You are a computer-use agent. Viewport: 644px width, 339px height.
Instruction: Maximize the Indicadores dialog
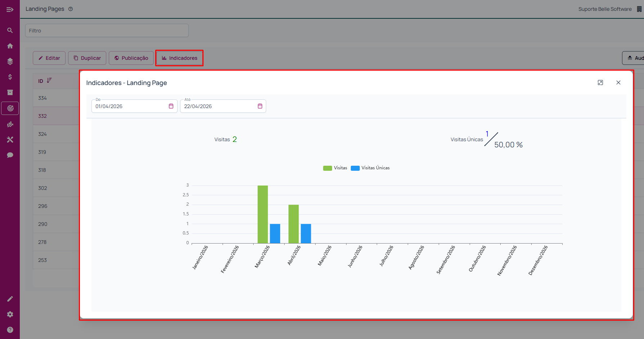(600, 83)
